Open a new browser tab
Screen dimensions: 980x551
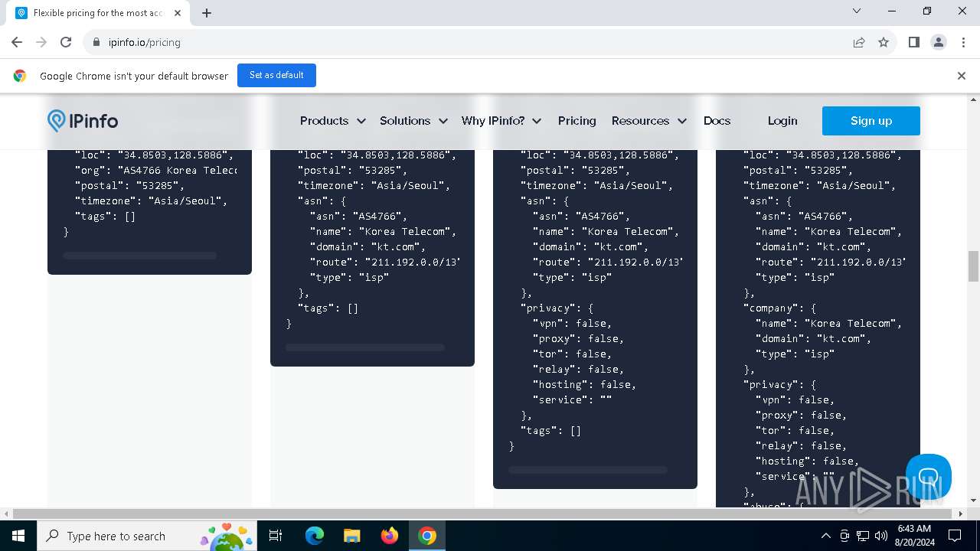[x=207, y=13]
